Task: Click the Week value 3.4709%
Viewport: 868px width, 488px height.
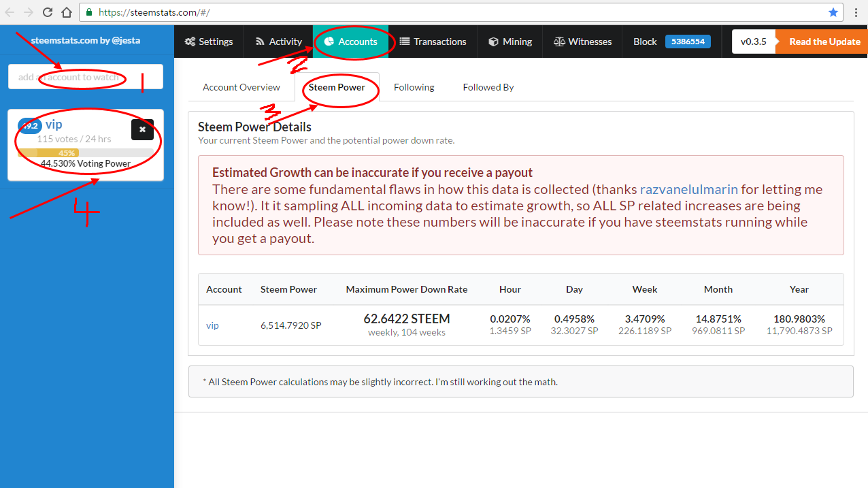Action: click(645, 319)
